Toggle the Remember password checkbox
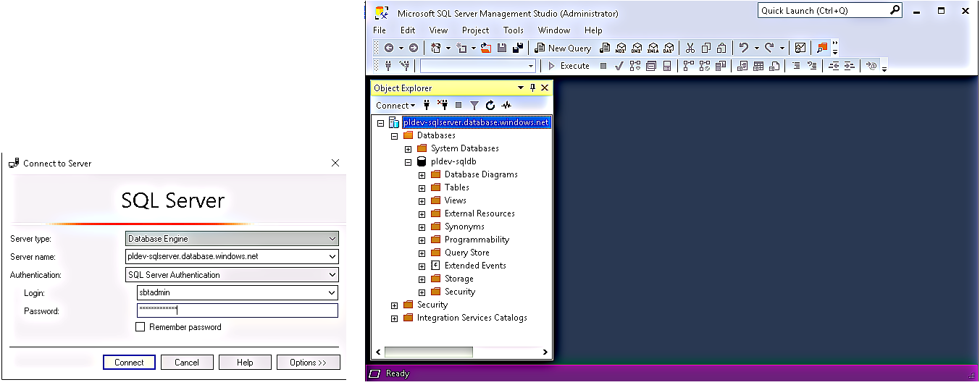 (141, 327)
